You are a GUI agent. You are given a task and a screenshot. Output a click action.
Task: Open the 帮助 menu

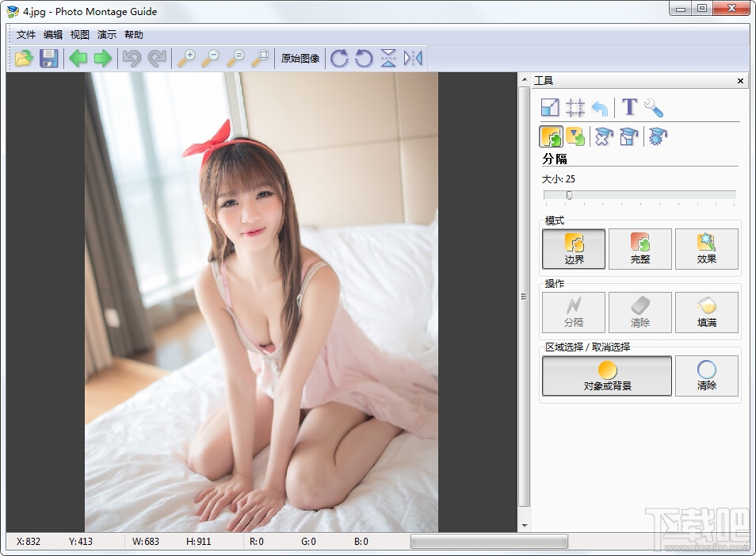click(x=134, y=35)
